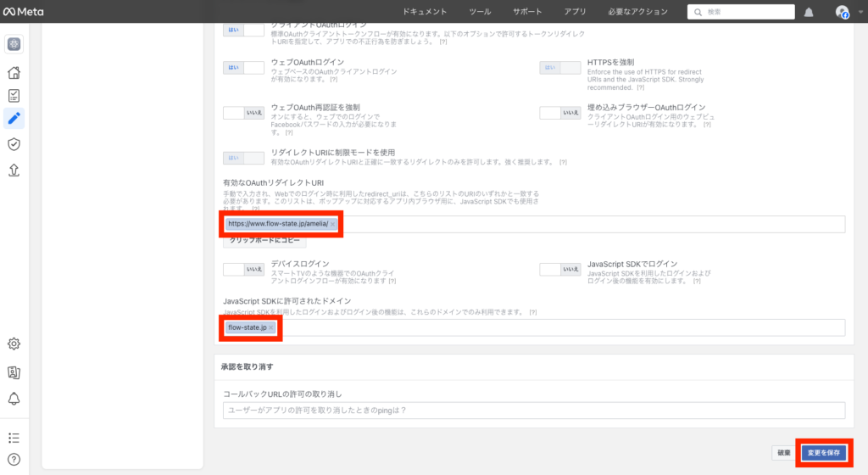Click the 破棄 discard button
Image resolution: width=868 pixels, height=475 pixels.
click(783, 453)
